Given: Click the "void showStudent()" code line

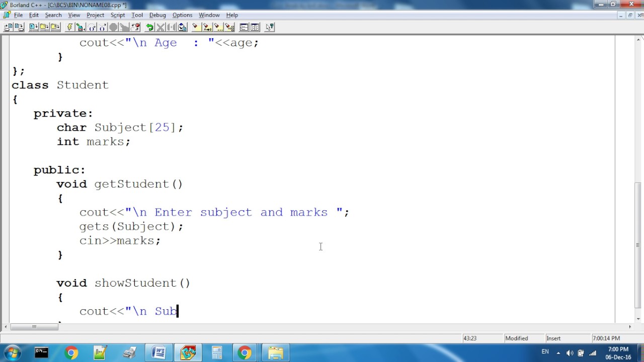Looking at the screenshot, I should pos(123,283).
